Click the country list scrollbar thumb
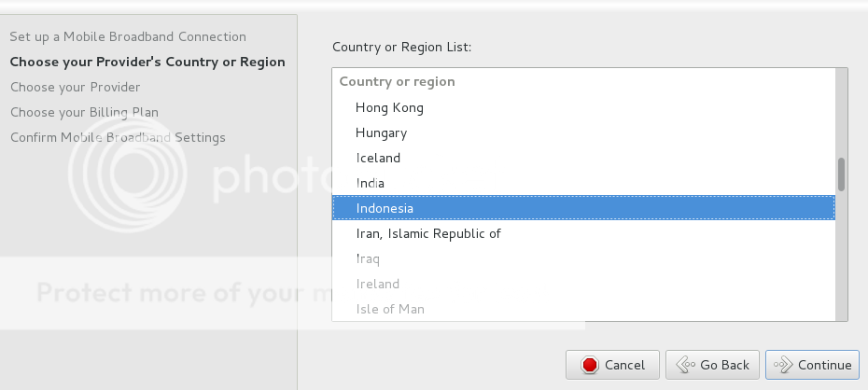This screenshot has width=868, height=390. (841, 174)
